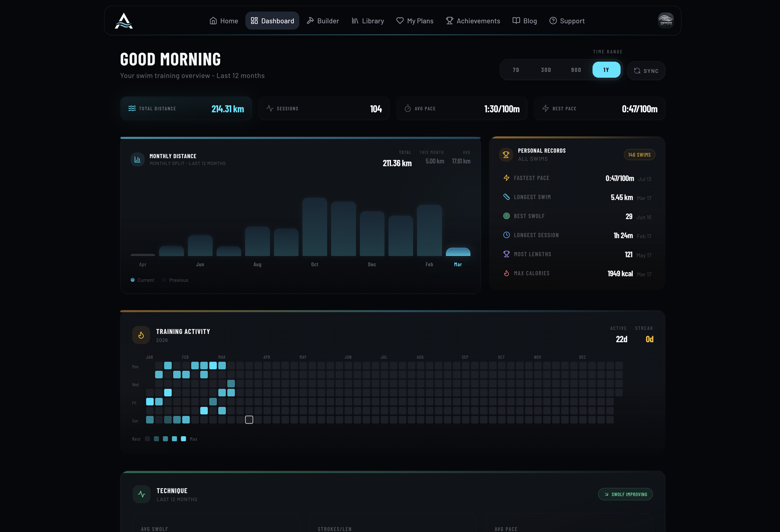Click the Max intensity legend swatch

(183, 439)
